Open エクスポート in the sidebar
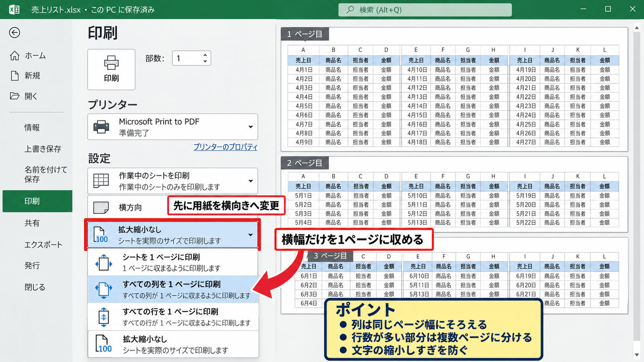The width and height of the screenshot is (644, 362). pos(43,245)
